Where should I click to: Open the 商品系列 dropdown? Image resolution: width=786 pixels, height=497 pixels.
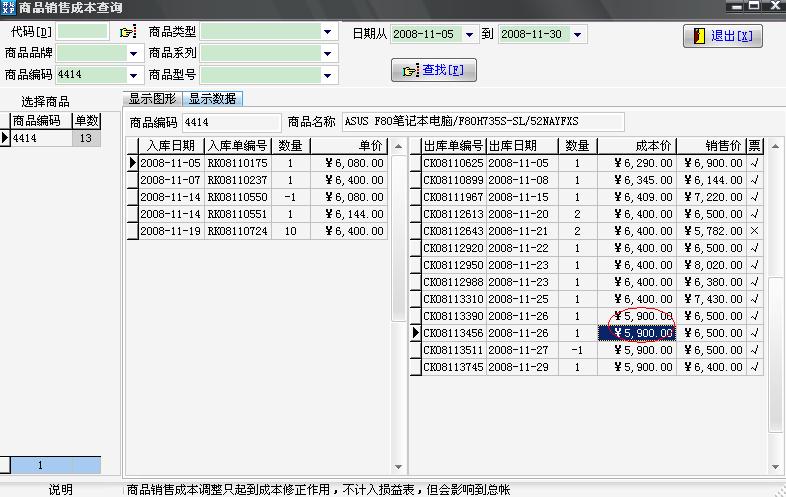tap(328, 53)
